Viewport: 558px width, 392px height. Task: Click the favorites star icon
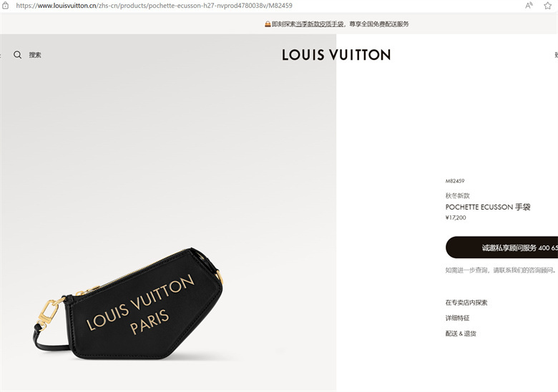coord(547,5)
